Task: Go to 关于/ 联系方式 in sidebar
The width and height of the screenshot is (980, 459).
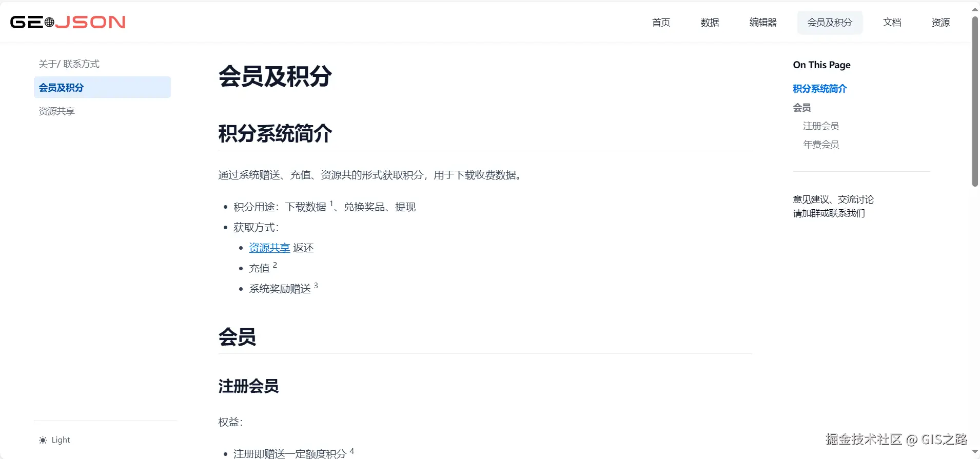Action: (69, 64)
